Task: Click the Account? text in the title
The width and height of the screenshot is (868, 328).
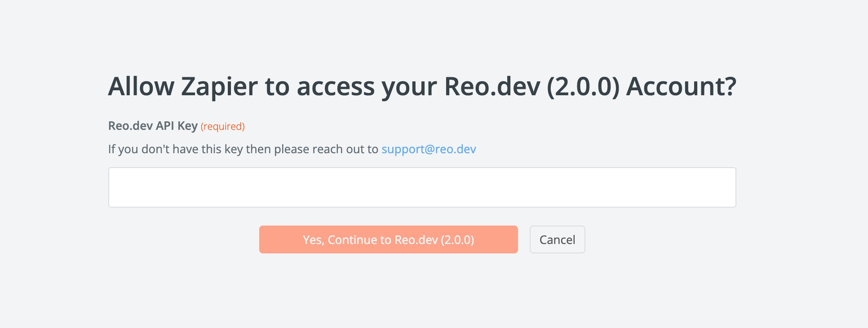Action: pyautogui.click(x=681, y=86)
